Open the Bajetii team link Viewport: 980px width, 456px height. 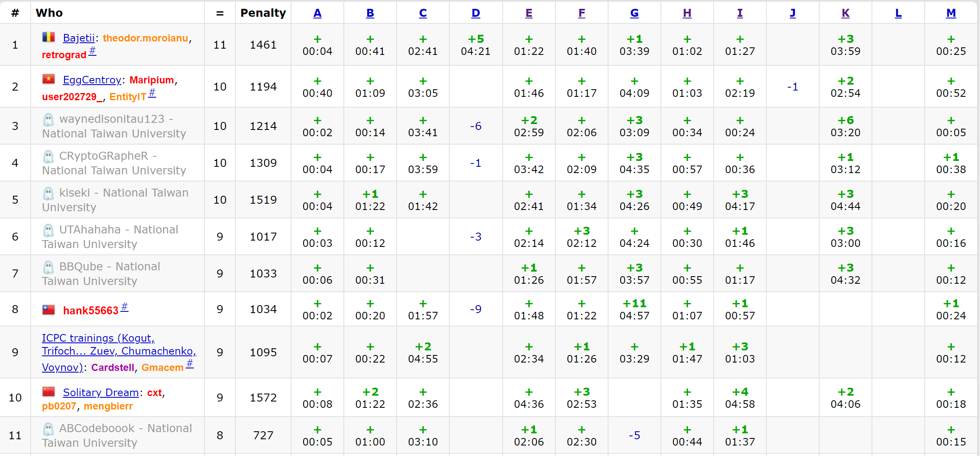(79, 38)
